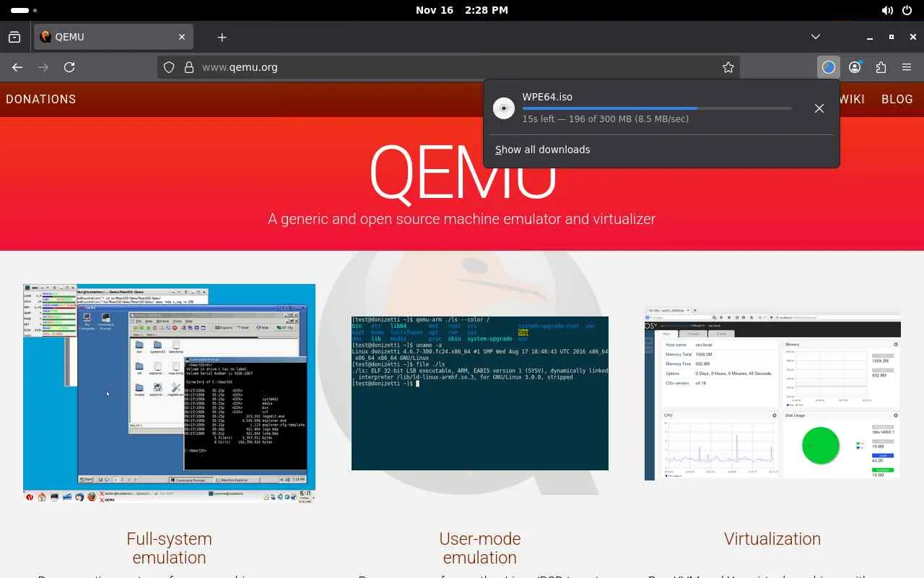This screenshot has height=578, width=924.
Task: Click the tagline about machine emulator and virtualizer
Action: pos(462,219)
